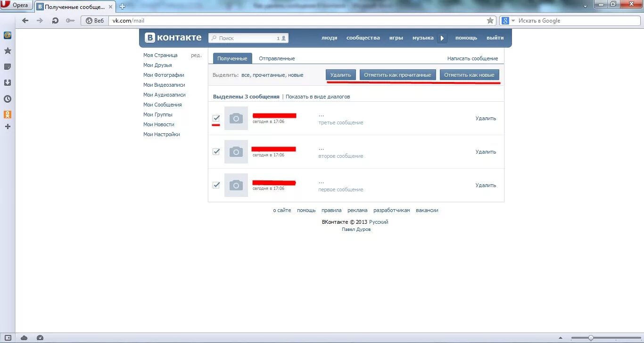Open Мои Настройки
Image resolution: width=644 pixels, height=343 pixels.
point(162,134)
